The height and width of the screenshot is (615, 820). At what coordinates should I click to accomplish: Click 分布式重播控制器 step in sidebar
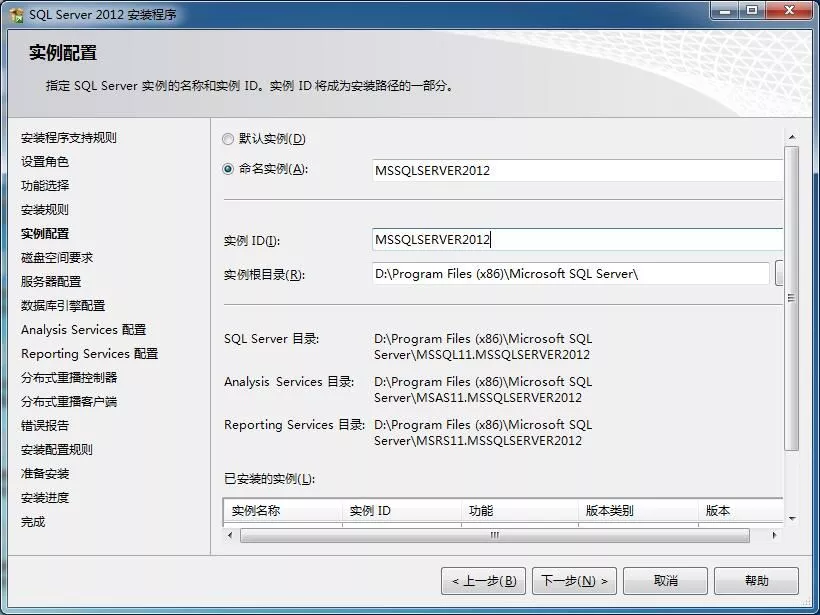[69, 378]
